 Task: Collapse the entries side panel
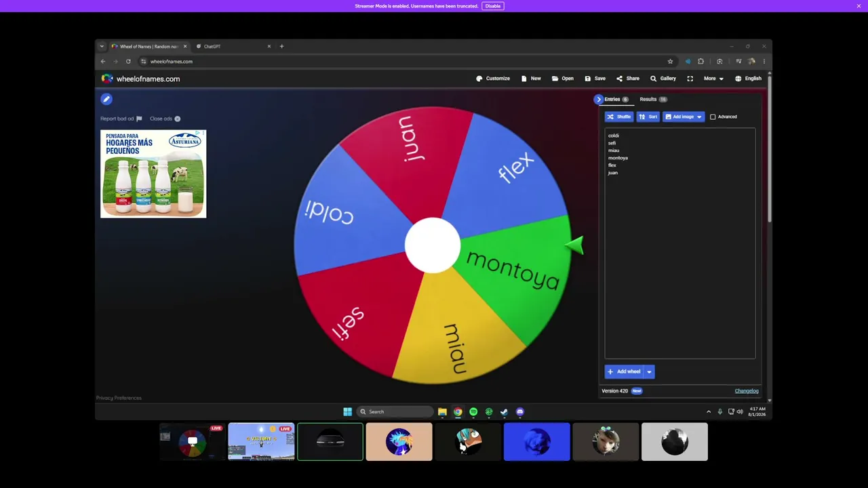(x=598, y=100)
